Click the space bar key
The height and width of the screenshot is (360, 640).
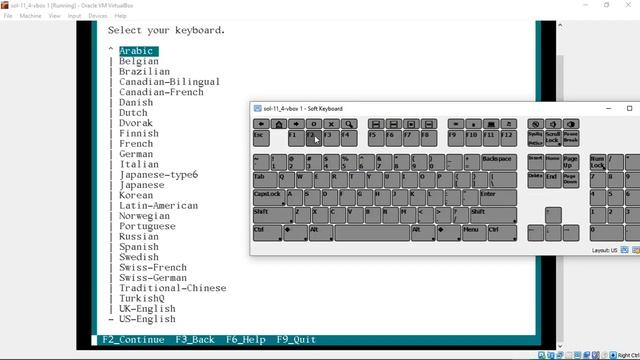click(x=372, y=233)
